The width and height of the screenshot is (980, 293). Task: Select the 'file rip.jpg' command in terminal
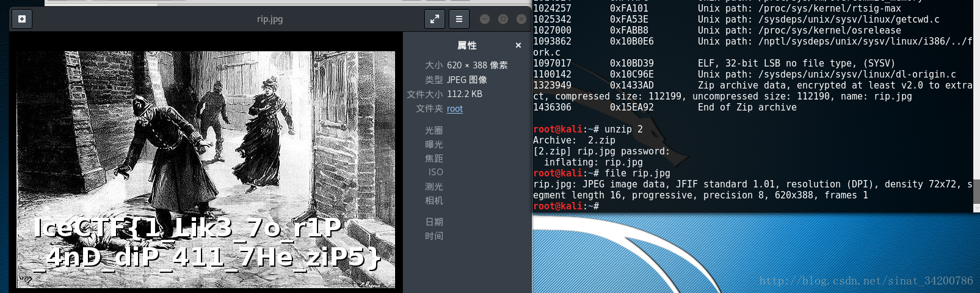point(637,173)
